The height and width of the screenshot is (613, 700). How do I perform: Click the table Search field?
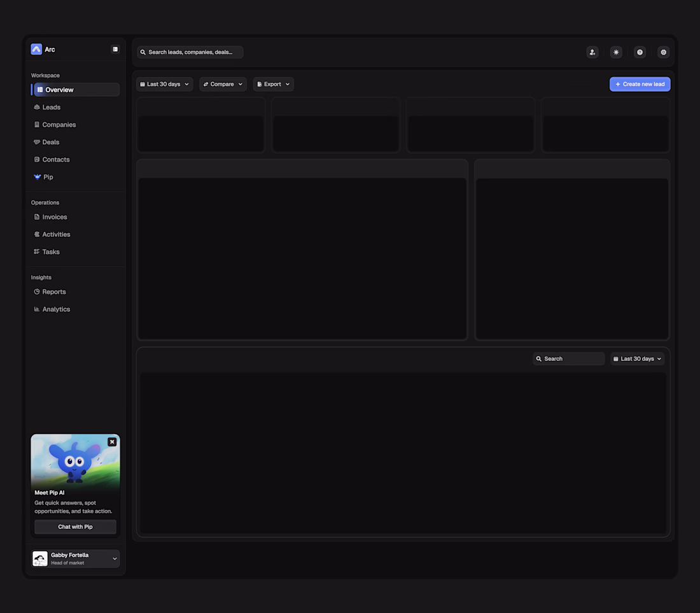point(569,358)
